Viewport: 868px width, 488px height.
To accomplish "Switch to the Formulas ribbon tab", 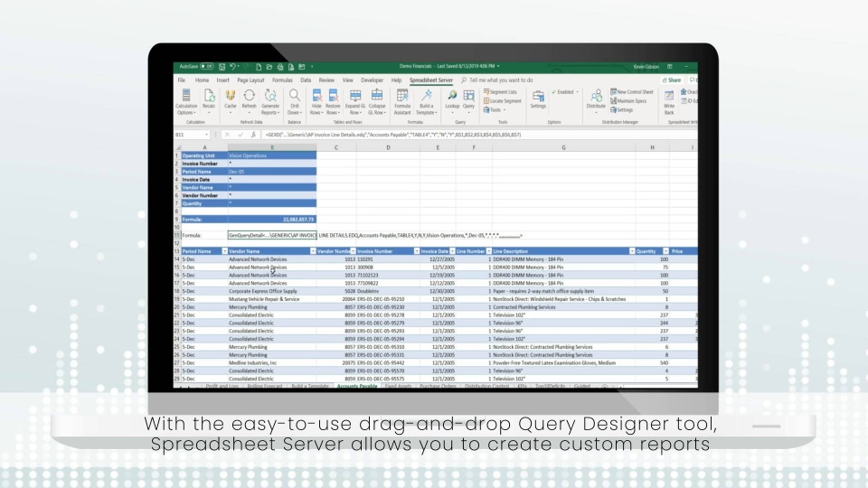I will pyautogui.click(x=282, y=80).
